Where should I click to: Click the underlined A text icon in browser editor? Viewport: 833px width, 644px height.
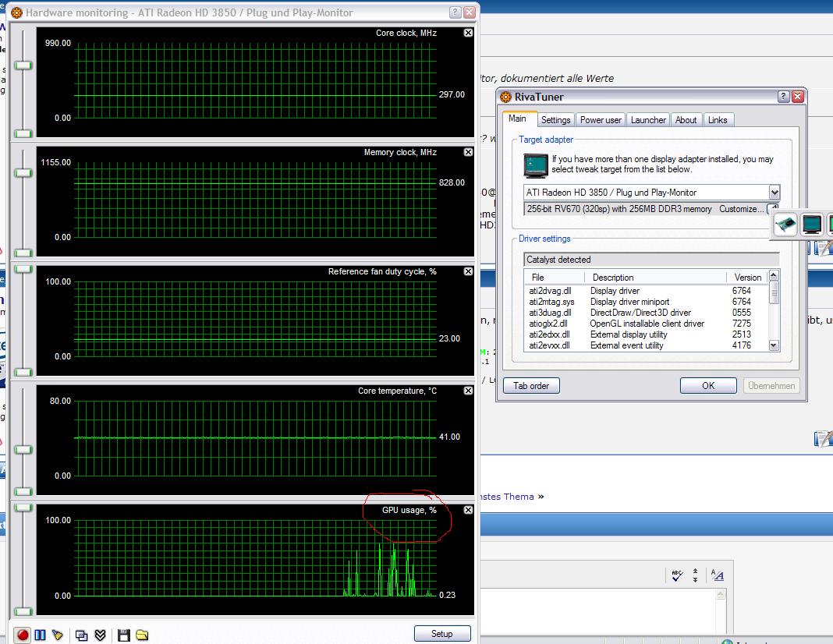click(x=718, y=575)
